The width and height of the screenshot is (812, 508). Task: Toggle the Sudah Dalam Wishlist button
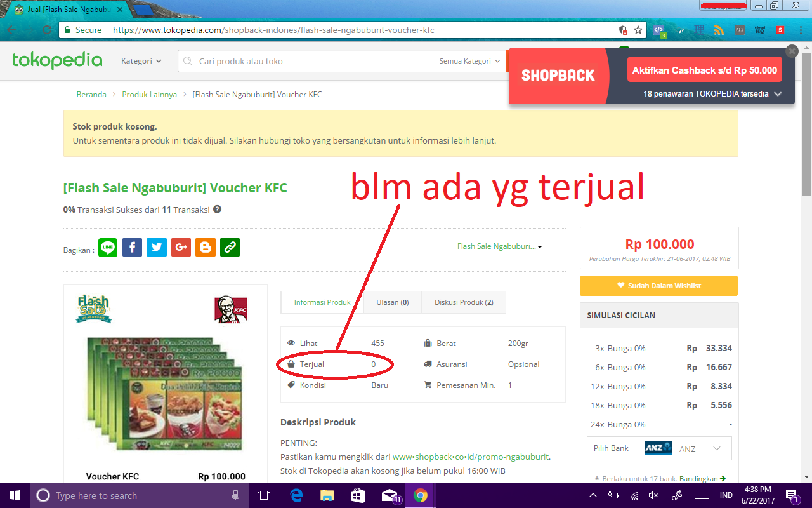tap(658, 286)
